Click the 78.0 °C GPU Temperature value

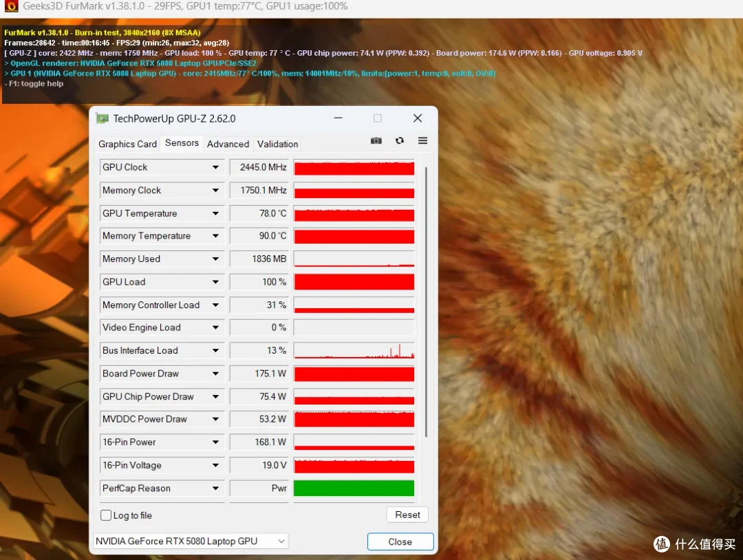(259, 213)
